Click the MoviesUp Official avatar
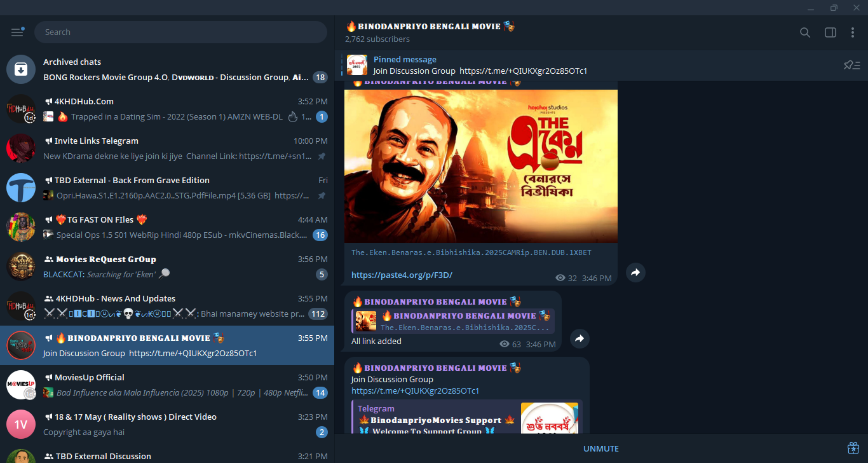The width and height of the screenshot is (868, 463). coord(20,385)
